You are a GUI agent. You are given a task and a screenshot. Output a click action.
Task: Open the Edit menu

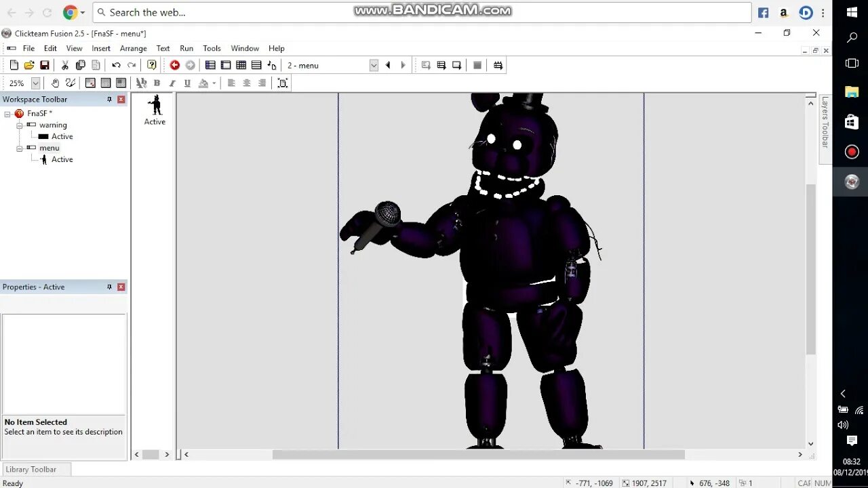(50, 48)
